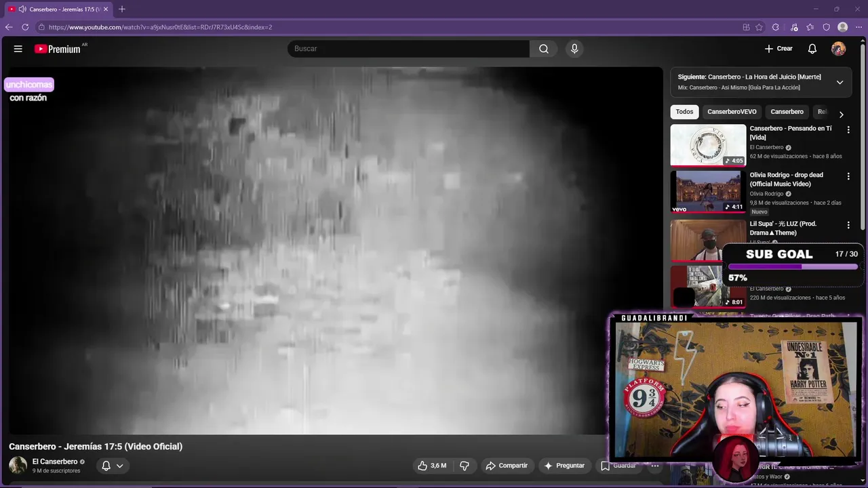Open browser settings and more menu

pyautogui.click(x=859, y=27)
